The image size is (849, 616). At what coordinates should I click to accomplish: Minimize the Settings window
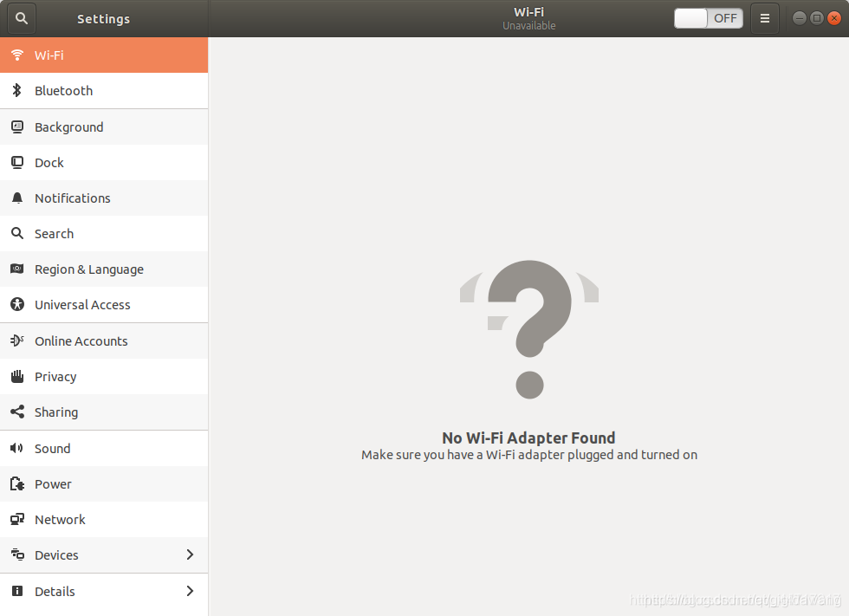click(x=799, y=18)
